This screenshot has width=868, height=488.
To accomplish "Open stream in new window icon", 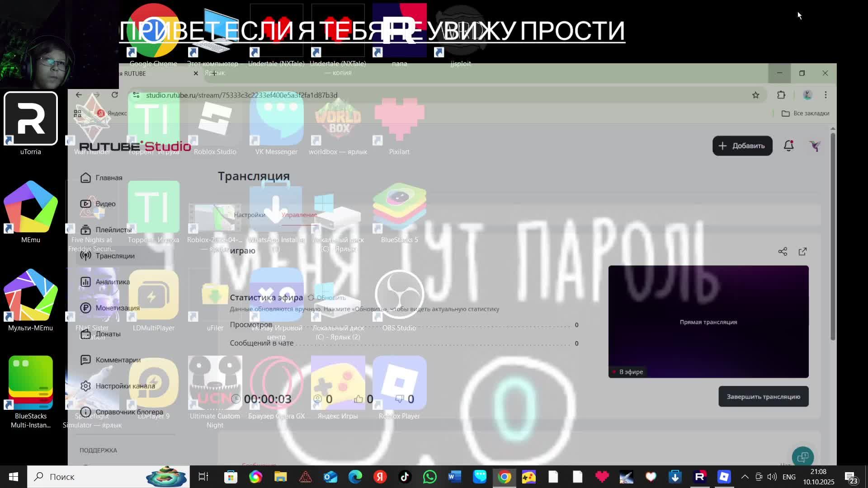I will pyautogui.click(x=802, y=252).
